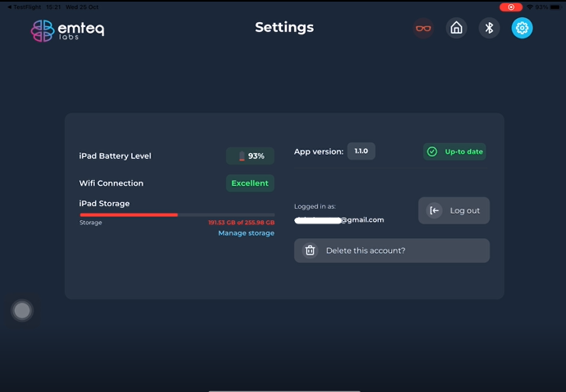This screenshot has height=392, width=566.
Task: Click the emteq labs logo
Action: click(67, 30)
